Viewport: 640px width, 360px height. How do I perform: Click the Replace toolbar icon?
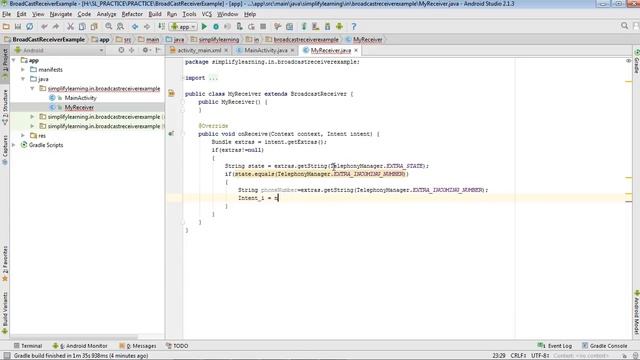(120, 27)
